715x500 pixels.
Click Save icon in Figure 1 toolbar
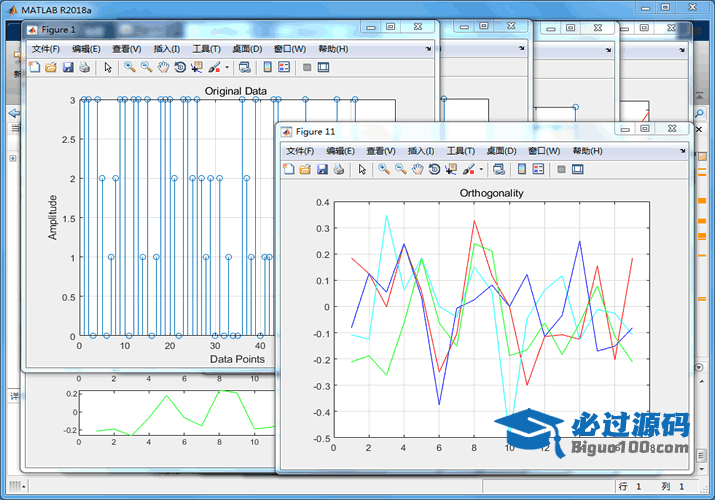(68, 67)
